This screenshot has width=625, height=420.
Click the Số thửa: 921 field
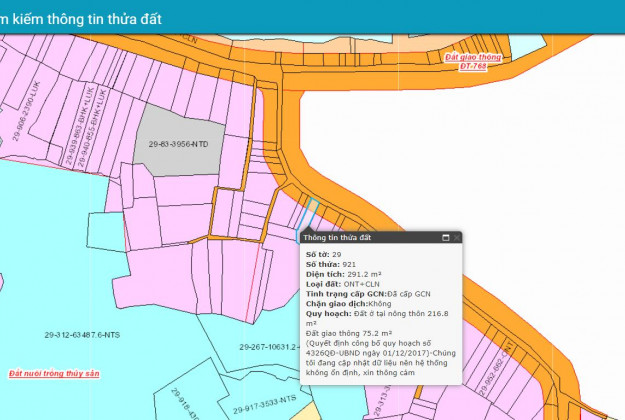click(330, 264)
